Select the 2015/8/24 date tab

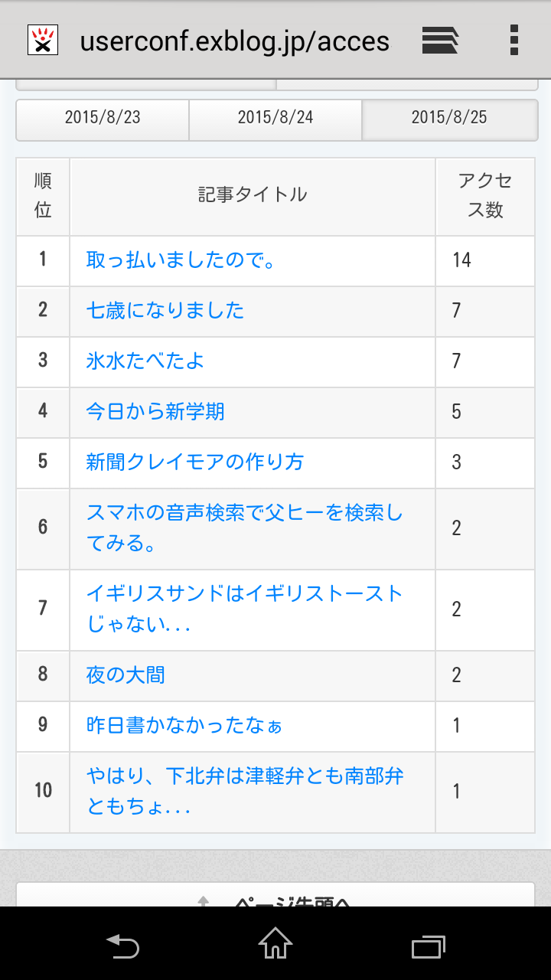(x=275, y=118)
